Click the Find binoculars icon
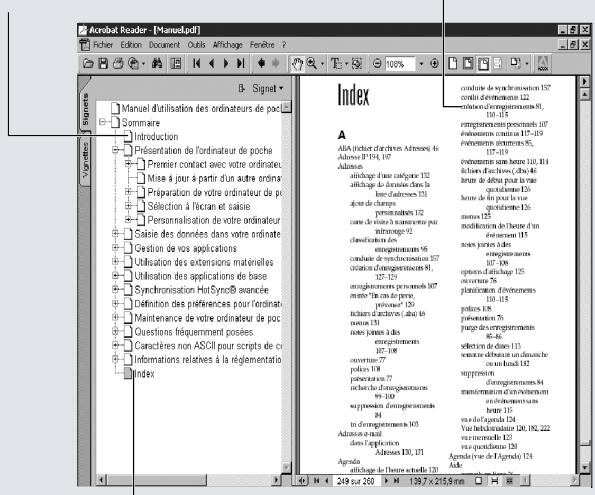Viewport: 595px width, 495px height. coord(157,64)
